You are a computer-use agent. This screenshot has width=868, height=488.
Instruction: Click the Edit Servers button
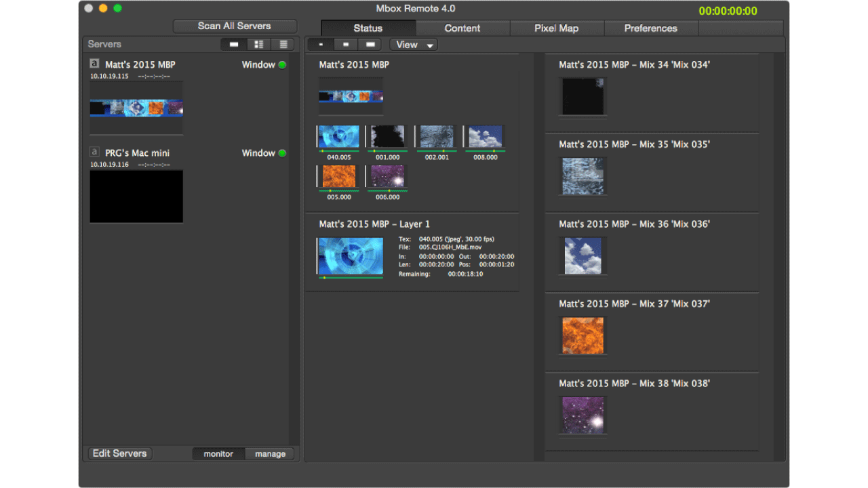tap(120, 453)
